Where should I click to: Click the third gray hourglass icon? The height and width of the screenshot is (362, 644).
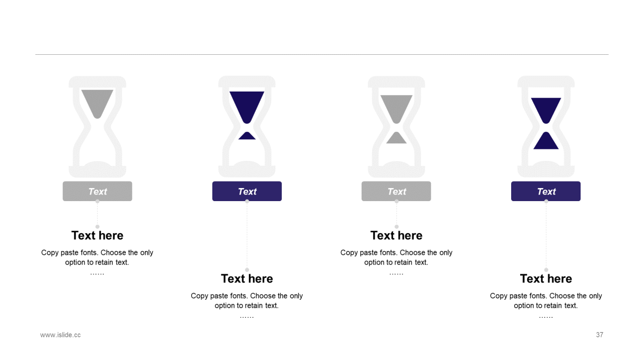pos(396,127)
